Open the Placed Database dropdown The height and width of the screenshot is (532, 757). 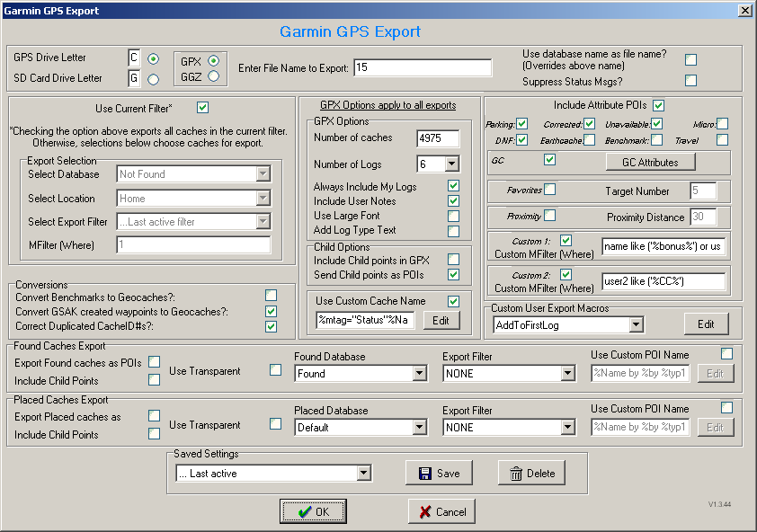(419, 427)
